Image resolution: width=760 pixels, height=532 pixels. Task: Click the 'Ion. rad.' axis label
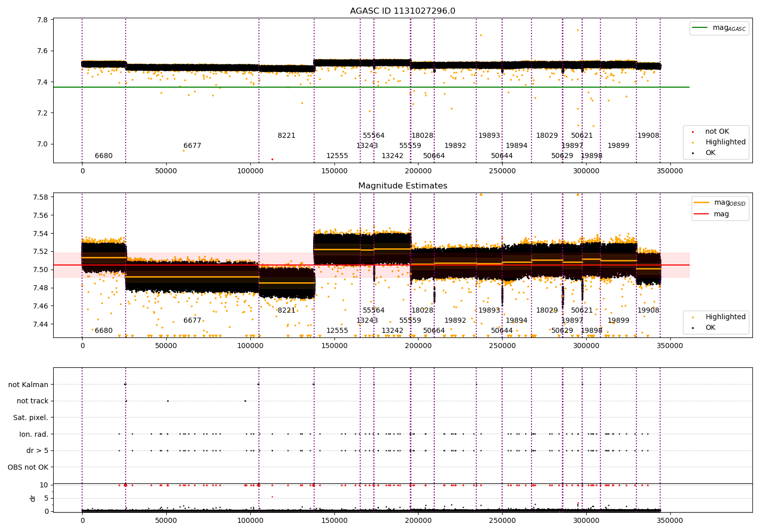point(34,434)
